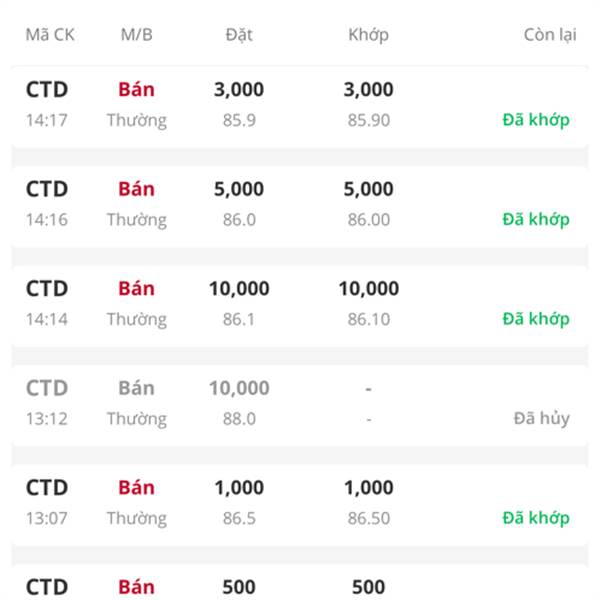
Task: Sort by the Còn lại column header
Action: [x=550, y=35]
